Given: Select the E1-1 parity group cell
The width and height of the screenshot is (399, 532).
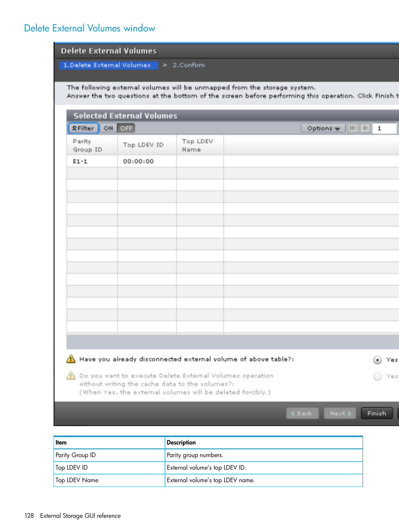Looking at the screenshot, I should pyautogui.click(x=92, y=161).
